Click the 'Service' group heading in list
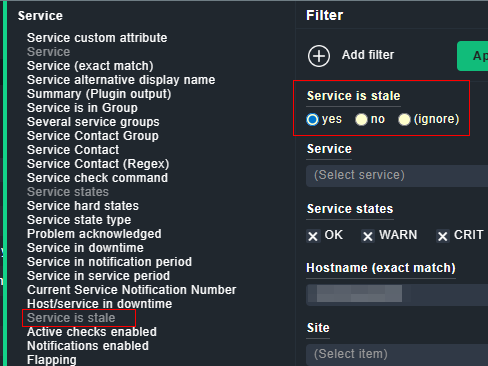 tap(40, 16)
